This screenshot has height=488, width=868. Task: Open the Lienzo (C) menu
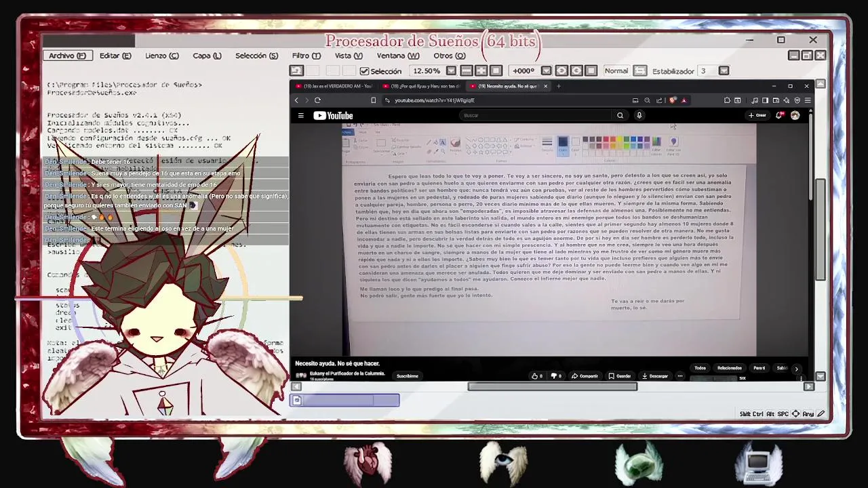coord(161,56)
